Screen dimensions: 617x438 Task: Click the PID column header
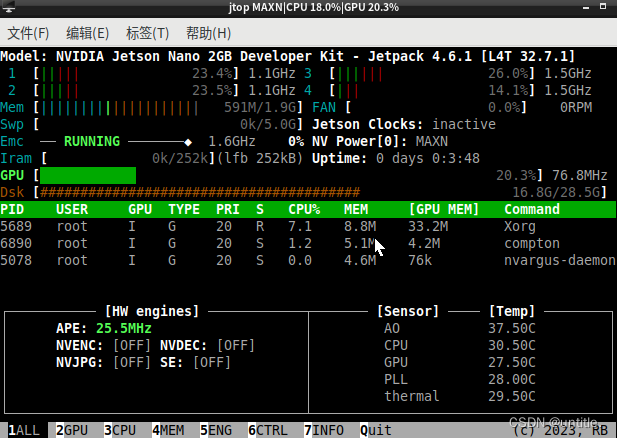pyautogui.click(x=12, y=209)
